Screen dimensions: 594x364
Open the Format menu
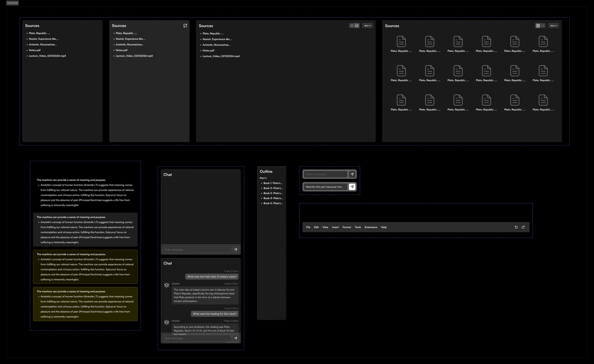pyautogui.click(x=347, y=227)
